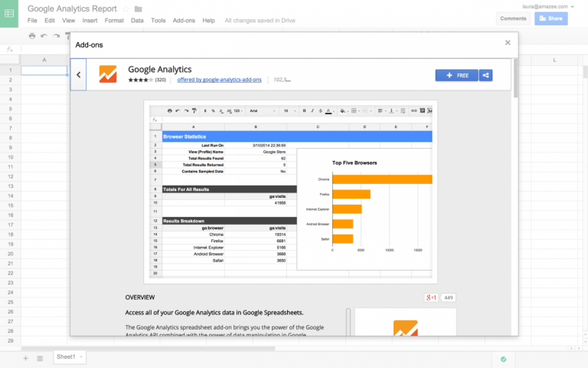Open the folder icon next to document title
The image size is (588, 368).
click(138, 8)
